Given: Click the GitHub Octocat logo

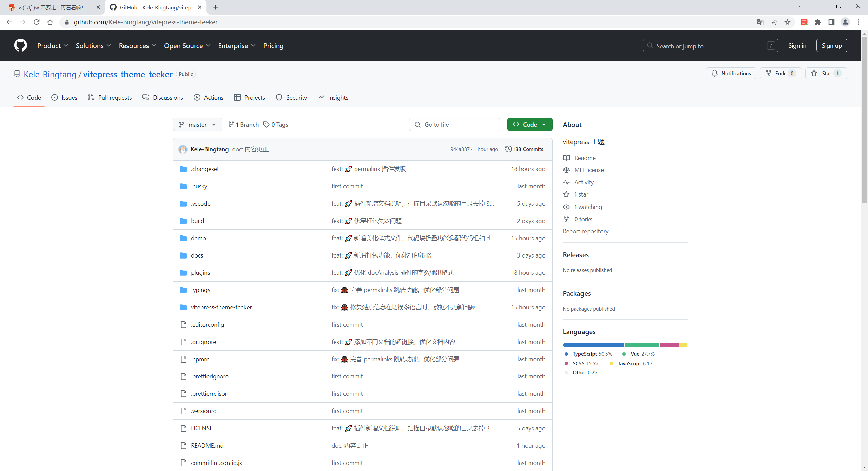Looking at the screenshot, I should [x=20, y=45].
